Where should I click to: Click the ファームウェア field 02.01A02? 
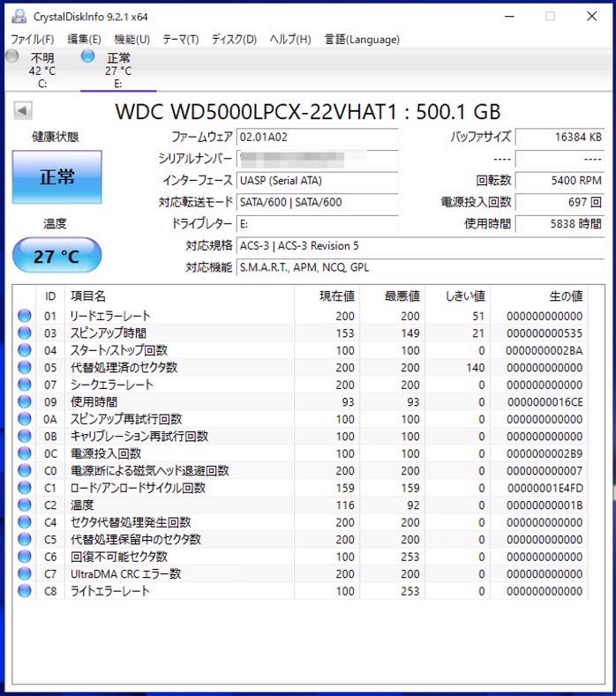pos(317,137)
